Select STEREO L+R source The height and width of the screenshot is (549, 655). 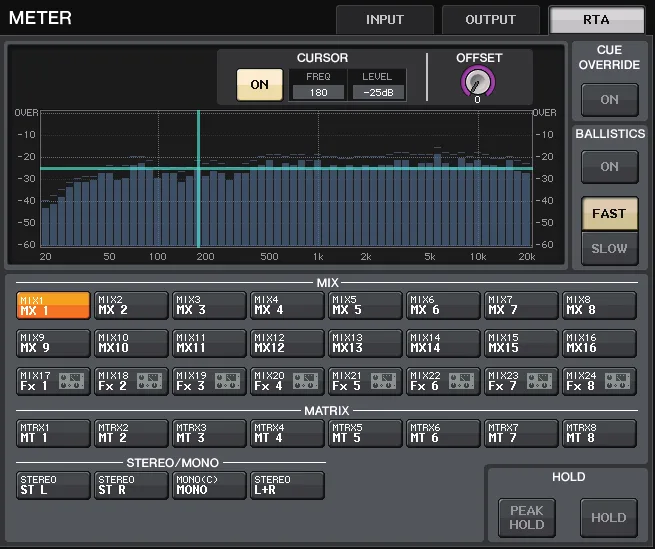[x=287, y=485]
